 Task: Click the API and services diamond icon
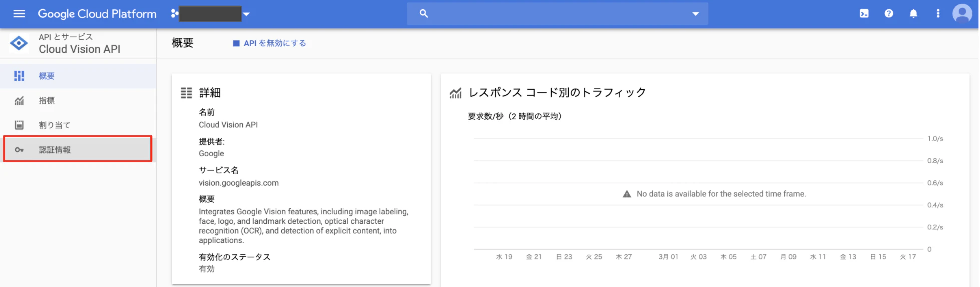click(19, 43)
